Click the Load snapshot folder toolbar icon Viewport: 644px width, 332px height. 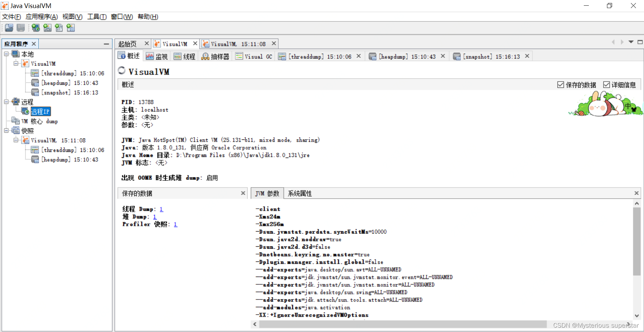[9, 28]
